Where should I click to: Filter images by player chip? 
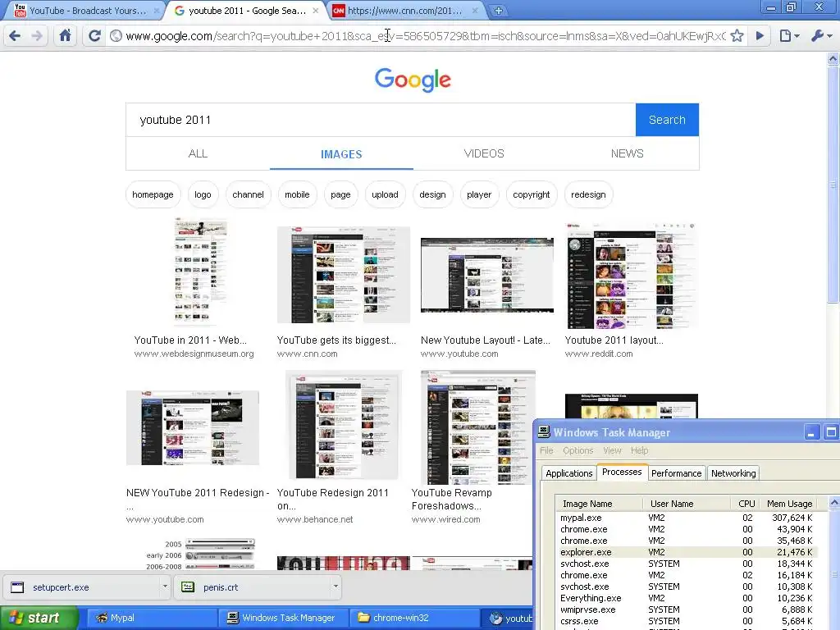(479, 194)
